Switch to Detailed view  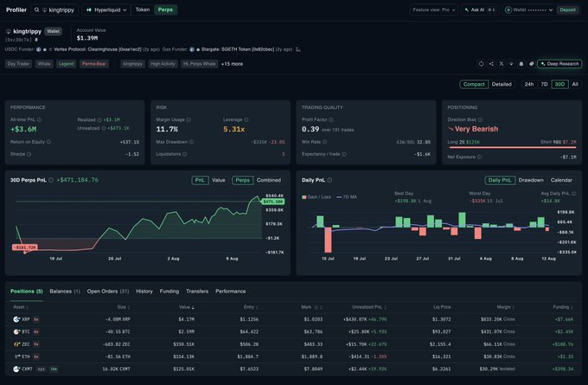(x=502, y=84)
